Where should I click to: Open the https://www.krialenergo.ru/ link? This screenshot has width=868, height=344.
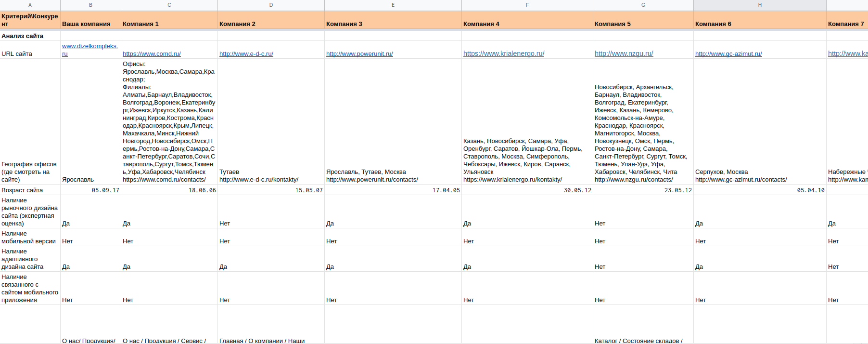(503, 53)
